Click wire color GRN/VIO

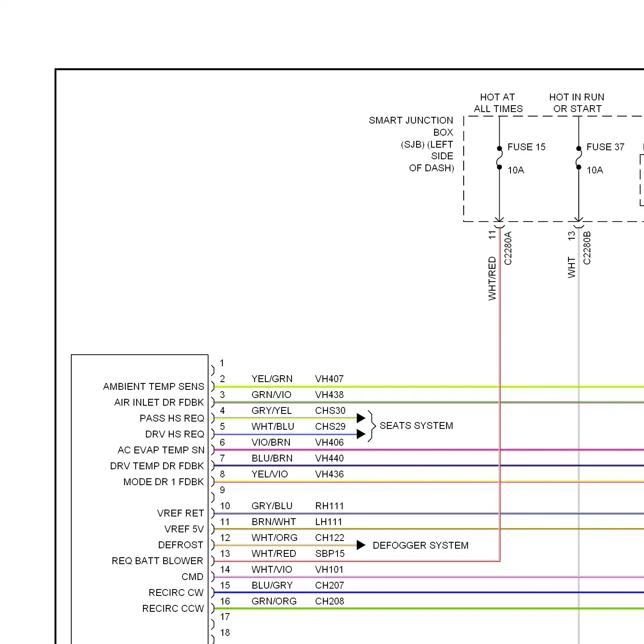point(271,395)
